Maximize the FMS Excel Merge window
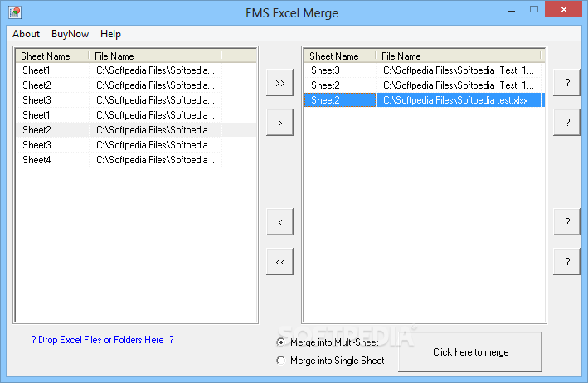The height and width of the screenshot is (383, 588). click(x=534, y=9)
